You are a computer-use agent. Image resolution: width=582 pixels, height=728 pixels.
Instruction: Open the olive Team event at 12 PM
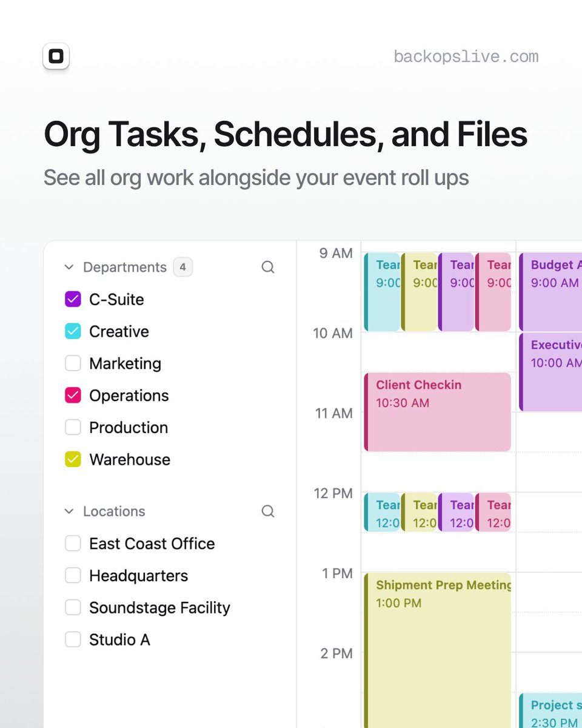(419, 512)
